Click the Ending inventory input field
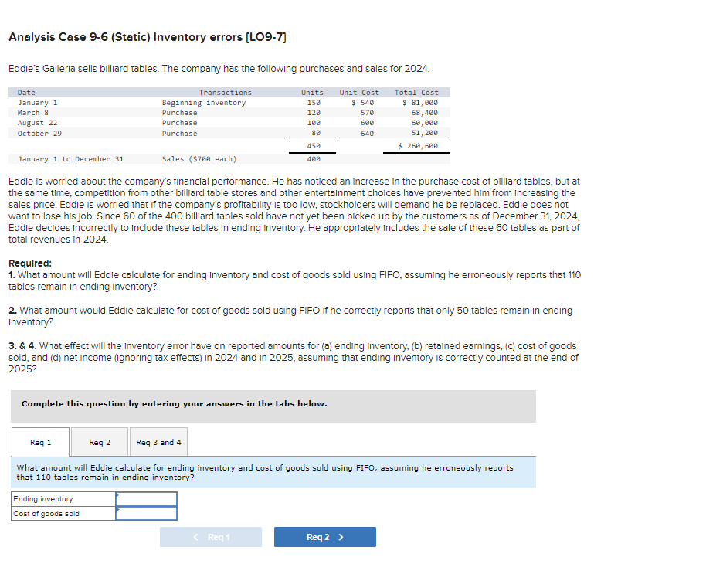The width and height of the screenshot is (706, 588). [146, 499]
